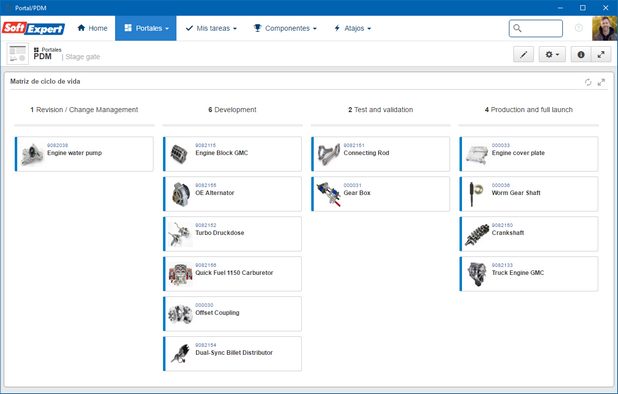Click the OE Alternator image
618x394 pixels.
tap(180, 194)
